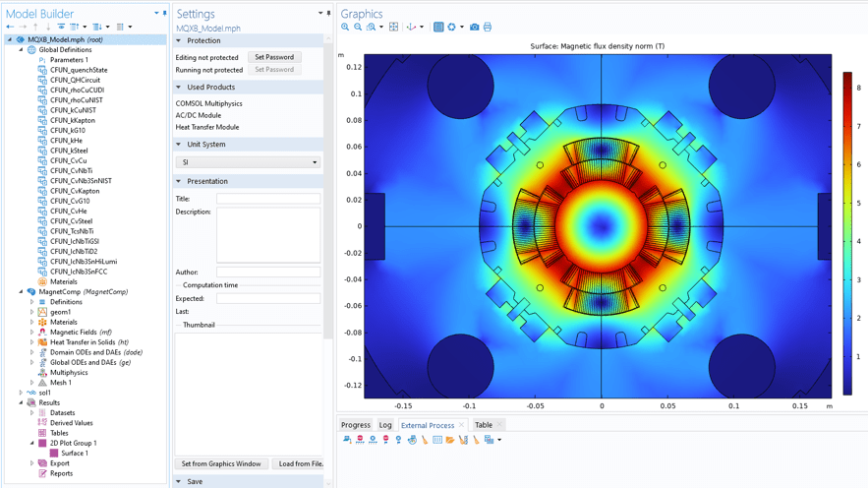Click the Expand All icon in Model Builder toolbar
Image resolution: width=868 pixels, height=488 pixels.
[x=97, y=27]
